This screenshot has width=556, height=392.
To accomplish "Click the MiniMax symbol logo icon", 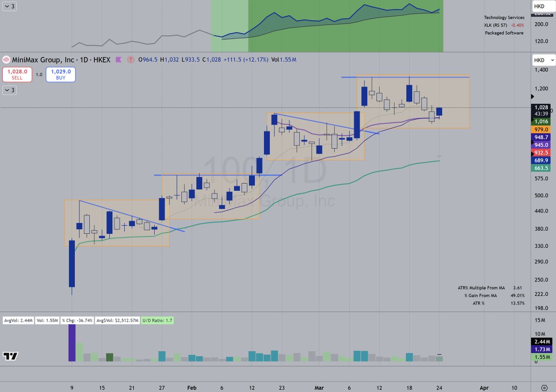I will tap(6, 59).
